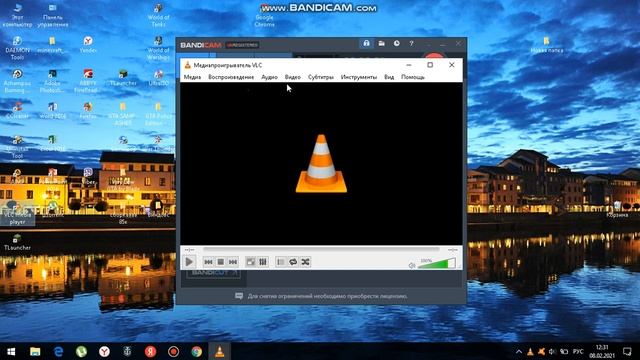Open the Субтитры menu
Screen dimensions: 640x360
321,77
